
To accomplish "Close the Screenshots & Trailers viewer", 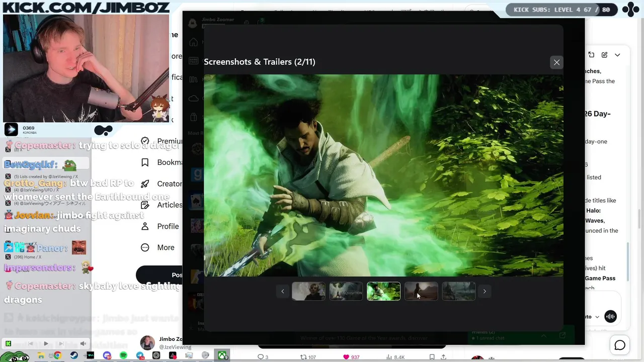I will [x=556, y=62].
